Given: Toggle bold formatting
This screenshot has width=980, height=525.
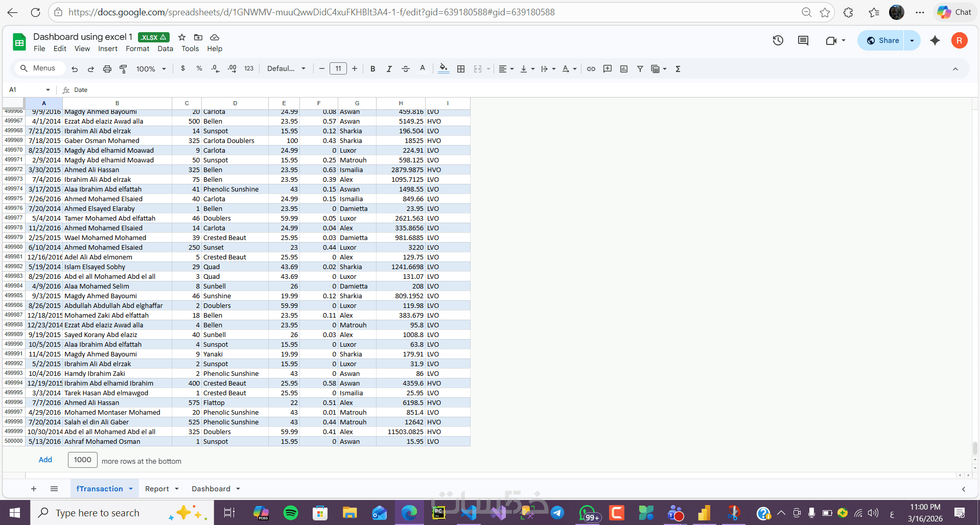Looking at the screenshot, I should click(373, 69).
